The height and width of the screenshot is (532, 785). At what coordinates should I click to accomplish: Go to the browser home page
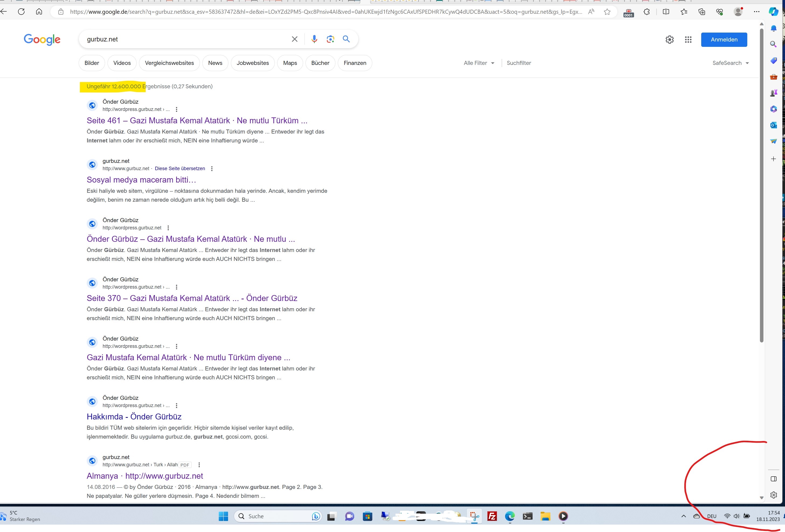39,12
